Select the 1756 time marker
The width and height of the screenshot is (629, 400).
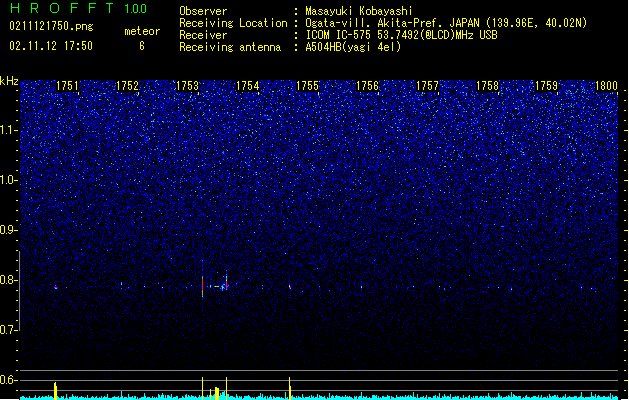click(367, 86)
